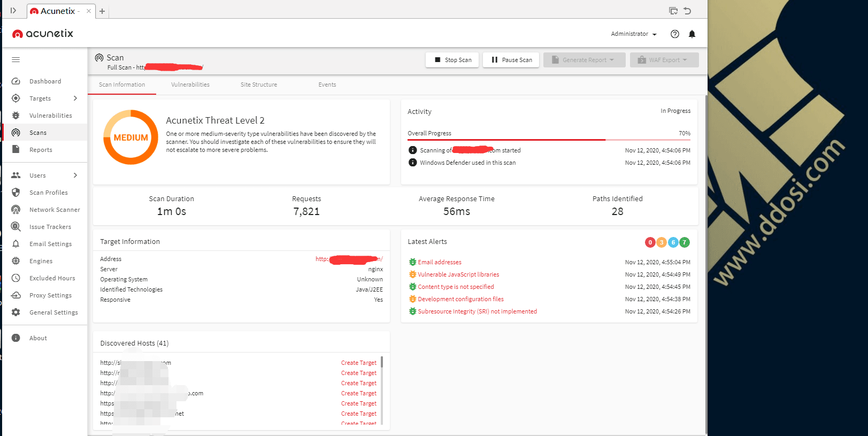Click the green informational alert count
868x436 pixels.
(685, 242)
